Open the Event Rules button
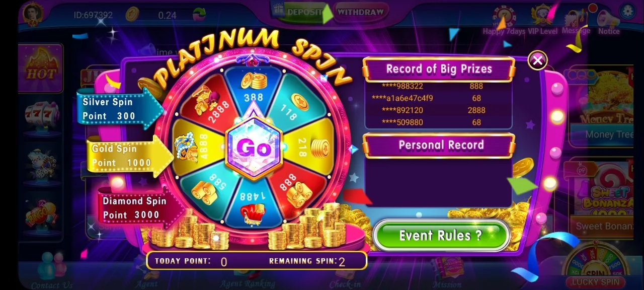The width and height of the screenshot is (644, 290). click(x=441, y=235)
